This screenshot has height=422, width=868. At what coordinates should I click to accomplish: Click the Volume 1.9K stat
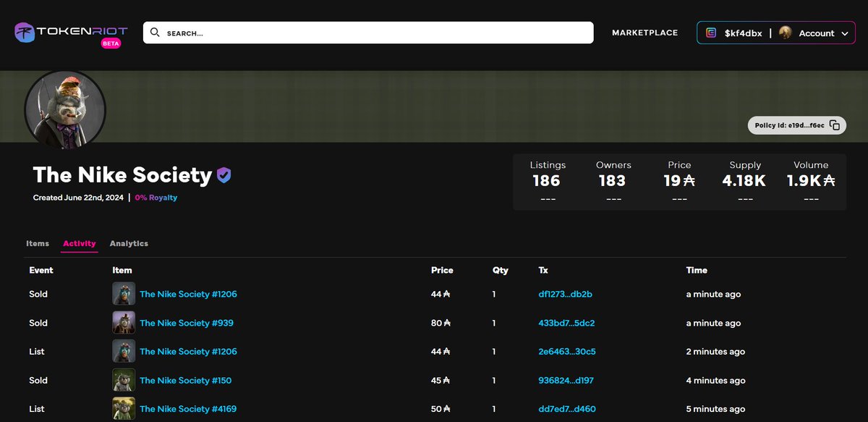point(811,182)
